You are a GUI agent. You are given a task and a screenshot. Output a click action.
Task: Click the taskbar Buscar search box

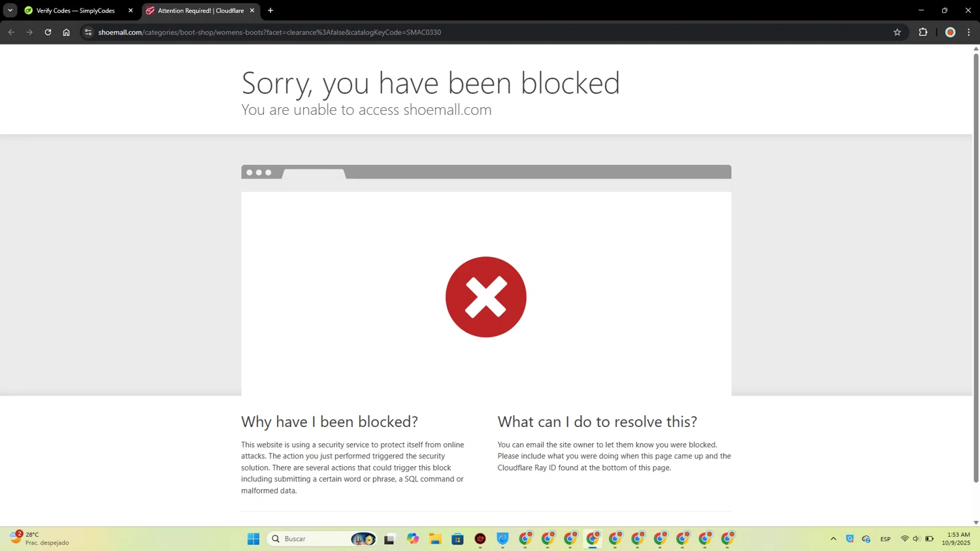pos(322,539)
